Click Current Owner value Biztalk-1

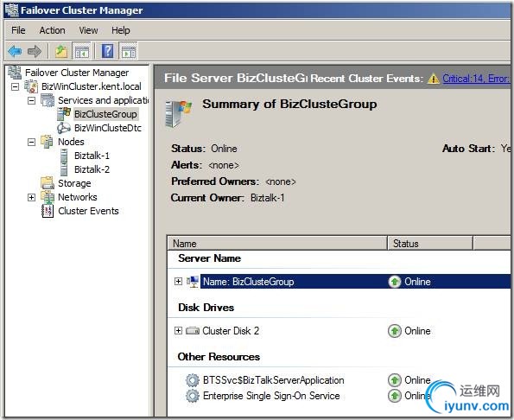coord(268,198)
